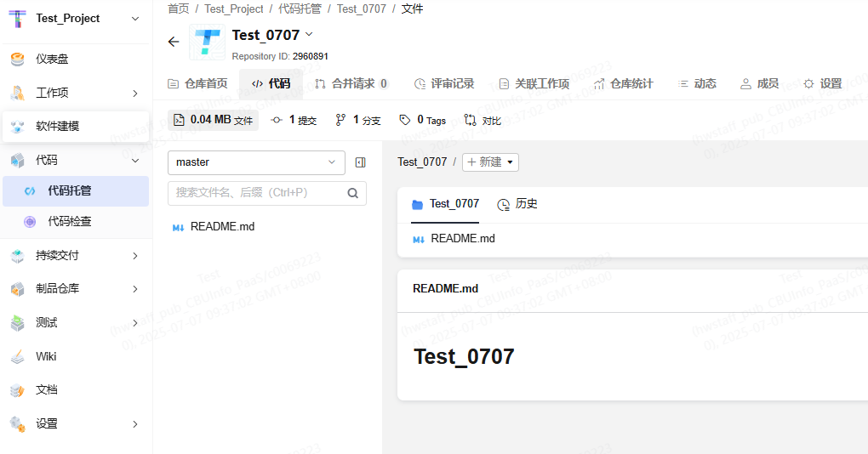Open the 评审记录 tab
The width and height of the screenshot is (868, 454).
click(444, 83)
